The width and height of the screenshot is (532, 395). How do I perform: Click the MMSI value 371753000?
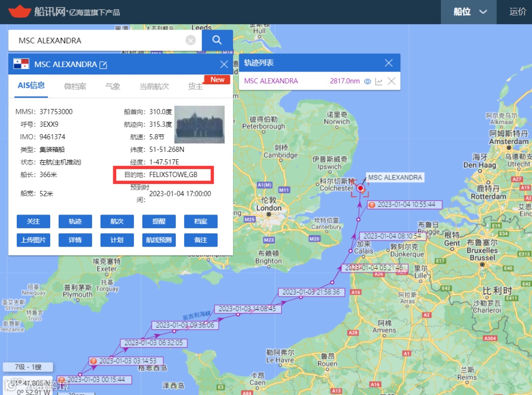[56, 112]
